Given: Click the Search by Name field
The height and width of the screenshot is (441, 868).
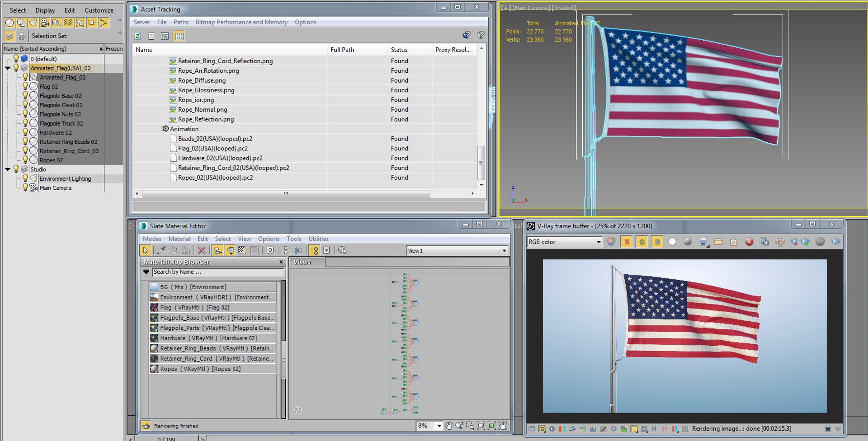Looking at the screenshot, I should [x=218, y=272].
